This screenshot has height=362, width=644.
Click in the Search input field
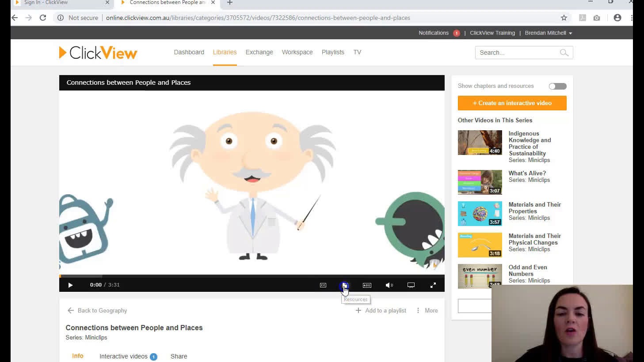(517, 53)
